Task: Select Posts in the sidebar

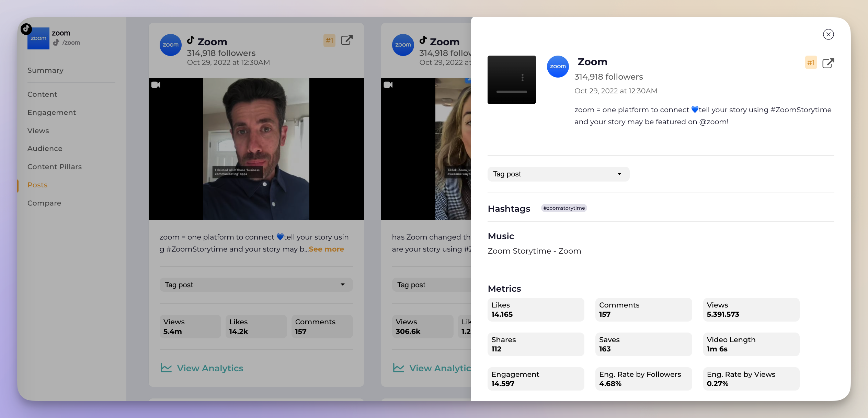Action: [37, 185]
